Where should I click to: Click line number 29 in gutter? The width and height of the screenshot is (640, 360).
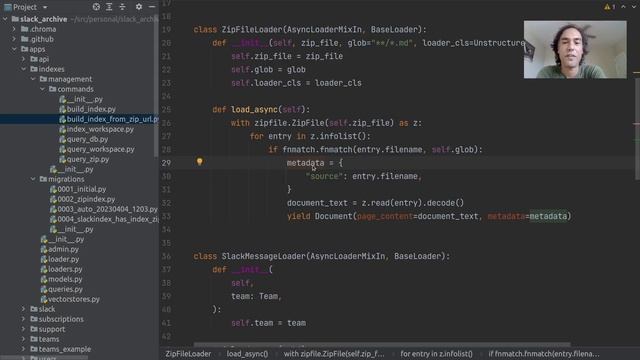click(166, 163)
